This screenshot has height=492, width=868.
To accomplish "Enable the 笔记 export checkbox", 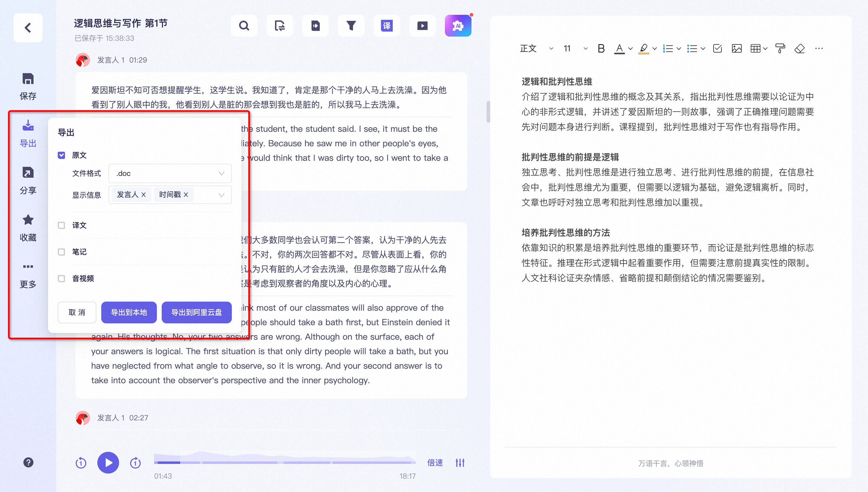I will point(61,252).
